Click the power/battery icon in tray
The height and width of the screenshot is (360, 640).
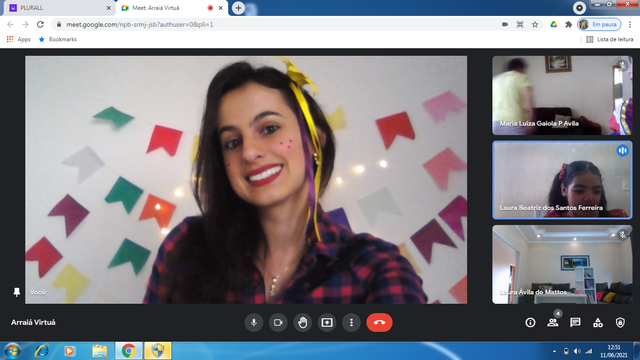click(x=566, y=351)
